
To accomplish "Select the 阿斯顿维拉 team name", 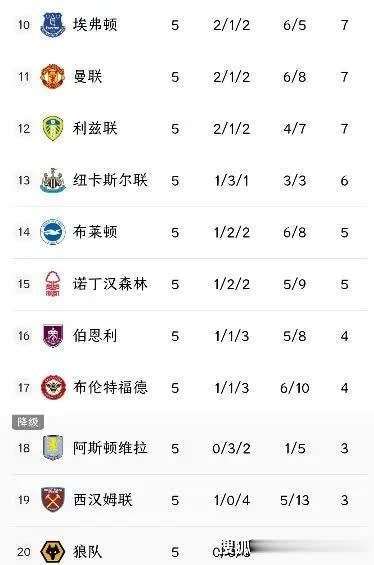I will tap(110, 448).
